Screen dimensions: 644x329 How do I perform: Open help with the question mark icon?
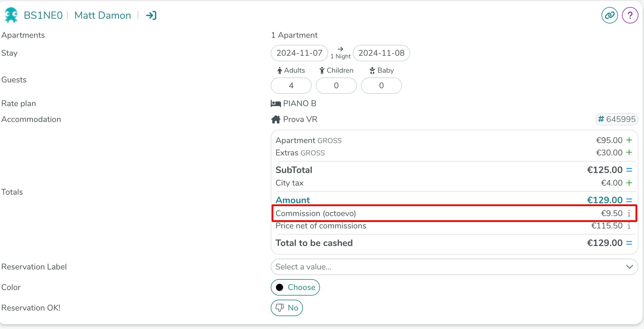630,15
